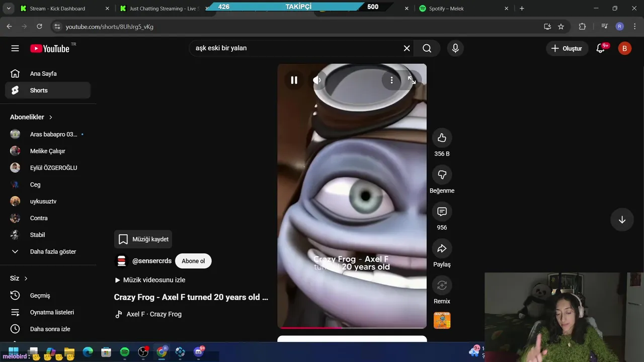Open Chrome media controls icon

pos(605,27)
